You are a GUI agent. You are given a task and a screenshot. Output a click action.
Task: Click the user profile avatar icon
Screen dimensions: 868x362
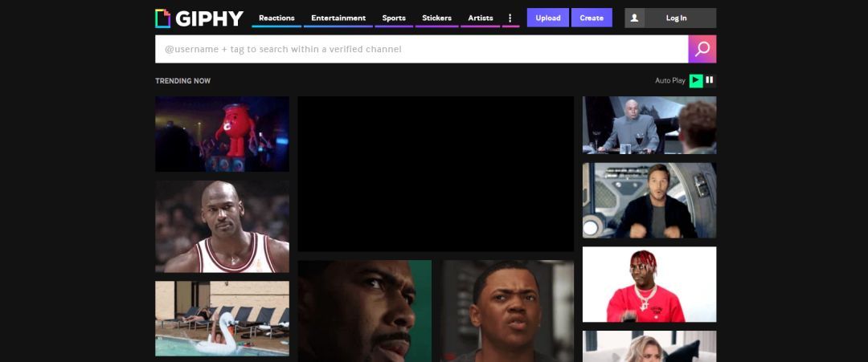[634, 18]
